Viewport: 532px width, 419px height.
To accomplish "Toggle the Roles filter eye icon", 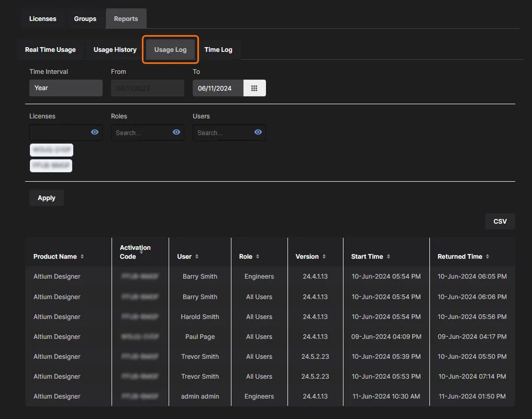I will click(x=176, y=132).
